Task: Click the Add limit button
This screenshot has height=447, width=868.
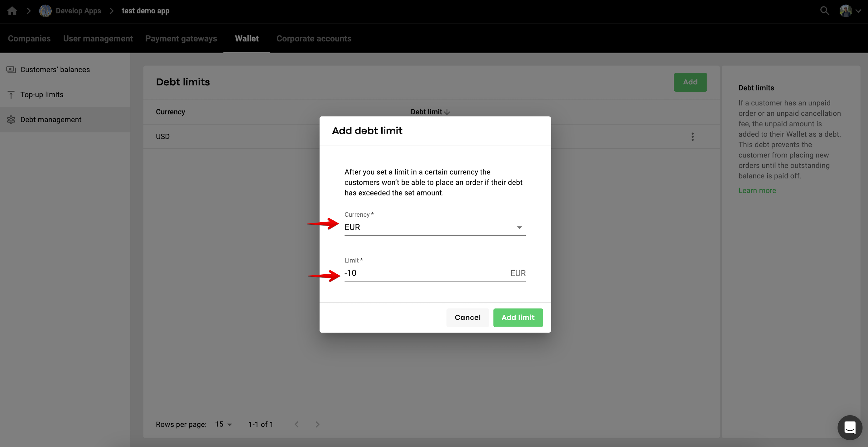Action: coord(518,317)
